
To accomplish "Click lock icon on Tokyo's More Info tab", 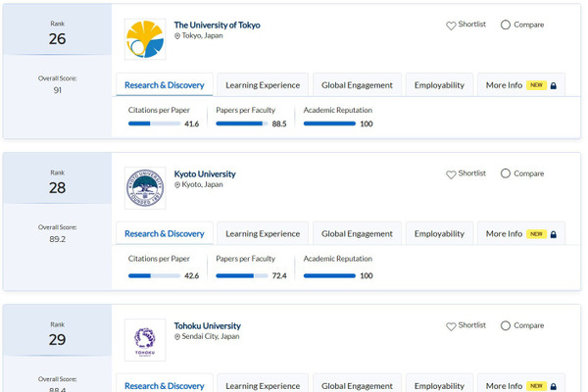I will pos(554,85).
